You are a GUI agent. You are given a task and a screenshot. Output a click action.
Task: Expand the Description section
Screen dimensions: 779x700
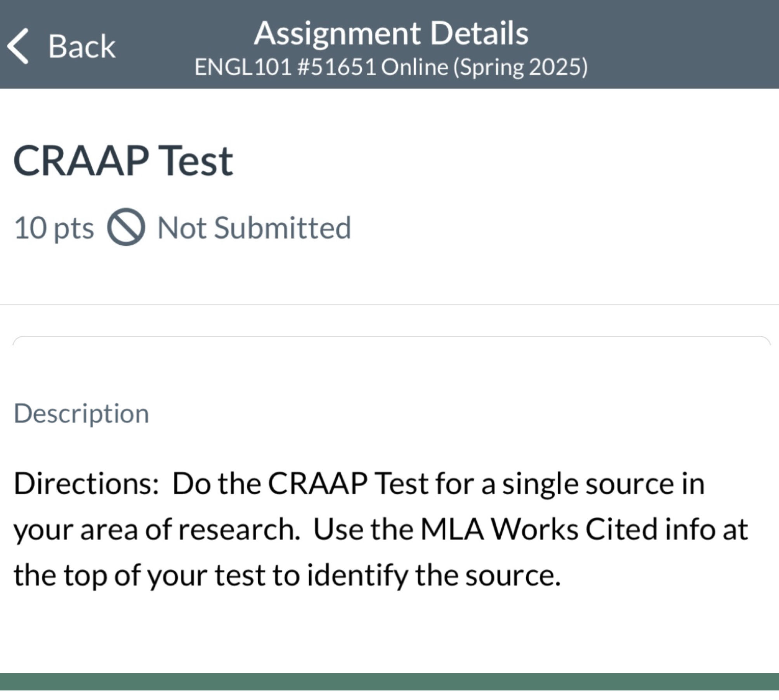tap(81, 412)
